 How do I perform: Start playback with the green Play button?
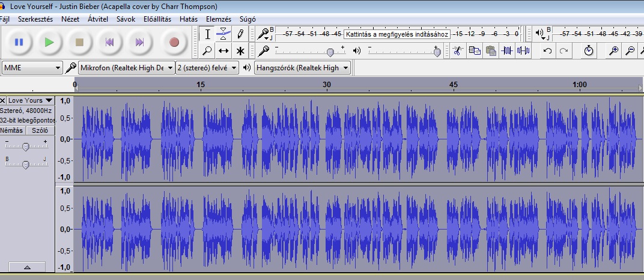pos(49,42)
